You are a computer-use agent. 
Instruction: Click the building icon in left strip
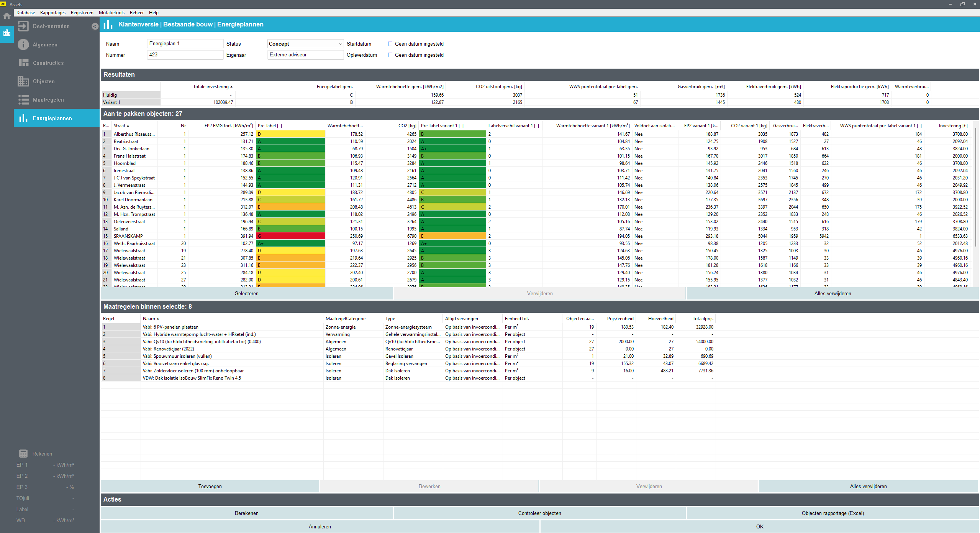point(7,33)
